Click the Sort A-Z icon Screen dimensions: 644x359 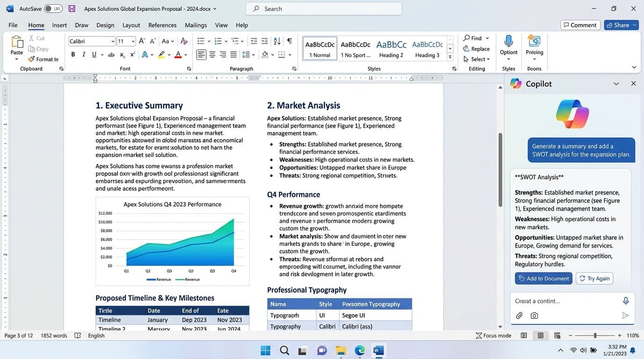point(277,41)
